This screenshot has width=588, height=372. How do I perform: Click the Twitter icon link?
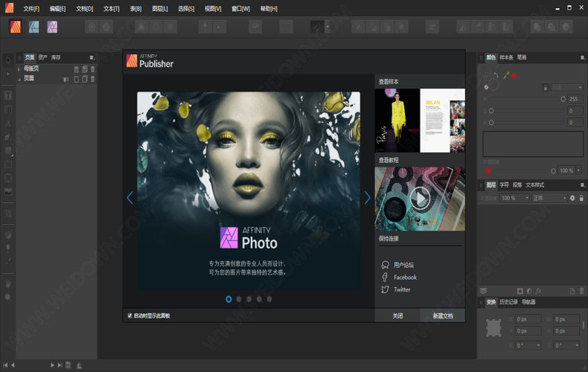pos(385,289)
